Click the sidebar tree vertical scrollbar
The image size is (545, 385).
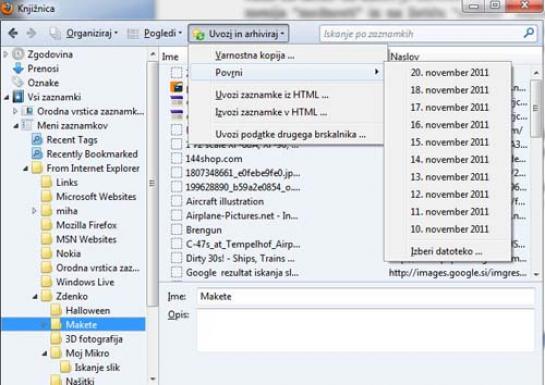152,183
